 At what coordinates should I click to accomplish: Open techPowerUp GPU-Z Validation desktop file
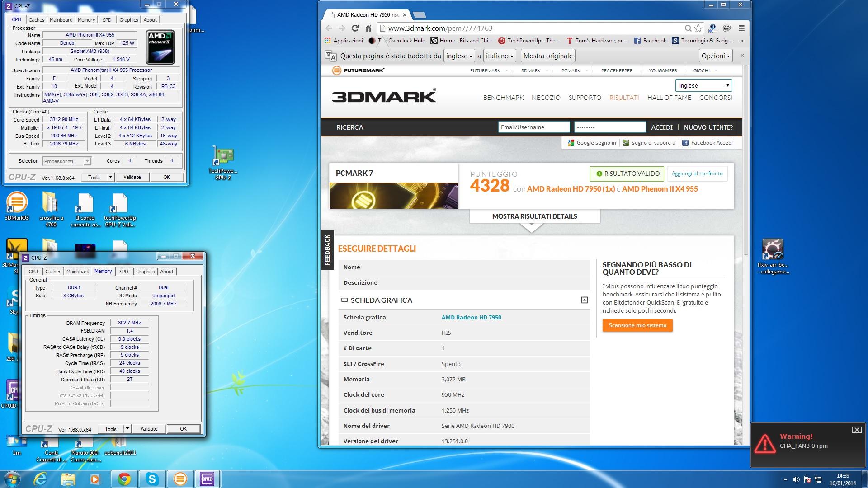click(x=120, y=210)
